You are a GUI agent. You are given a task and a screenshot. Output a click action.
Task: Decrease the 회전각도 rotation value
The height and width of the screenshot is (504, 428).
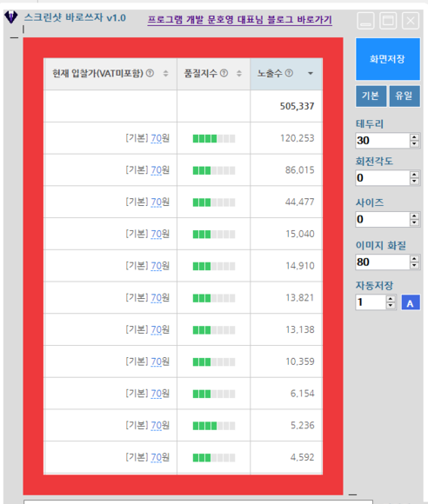coord(414,182)
